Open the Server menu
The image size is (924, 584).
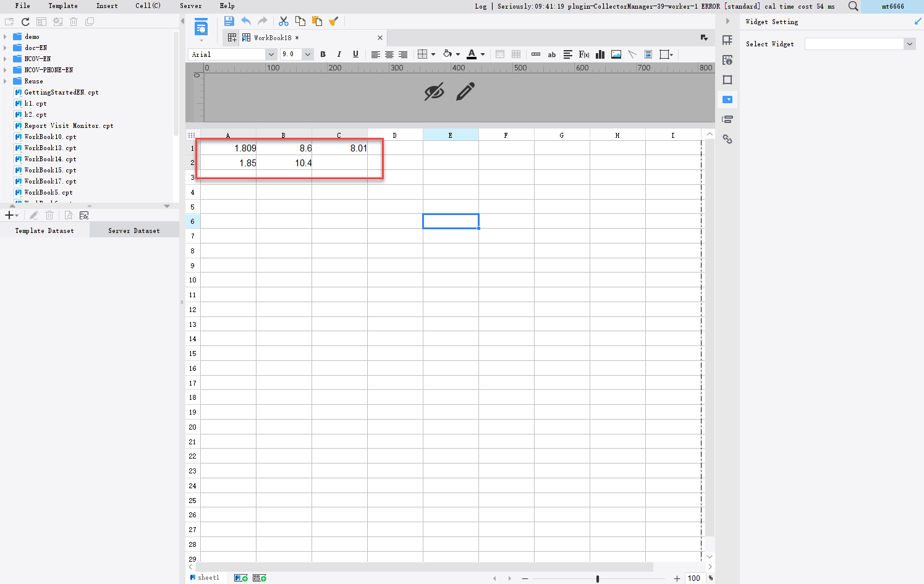coord(190,6)
